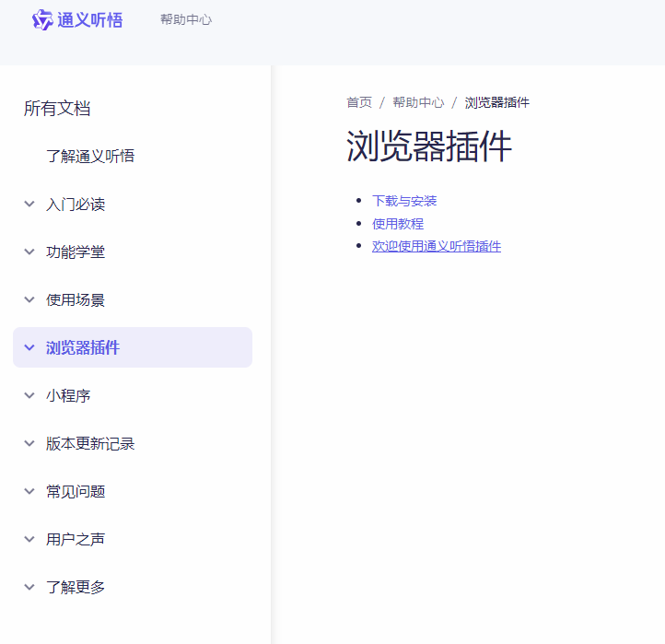This screenshot has width=665, height=644.
Task: Select 了解更多 sidebar item
Action: click(x=76, y=588)
